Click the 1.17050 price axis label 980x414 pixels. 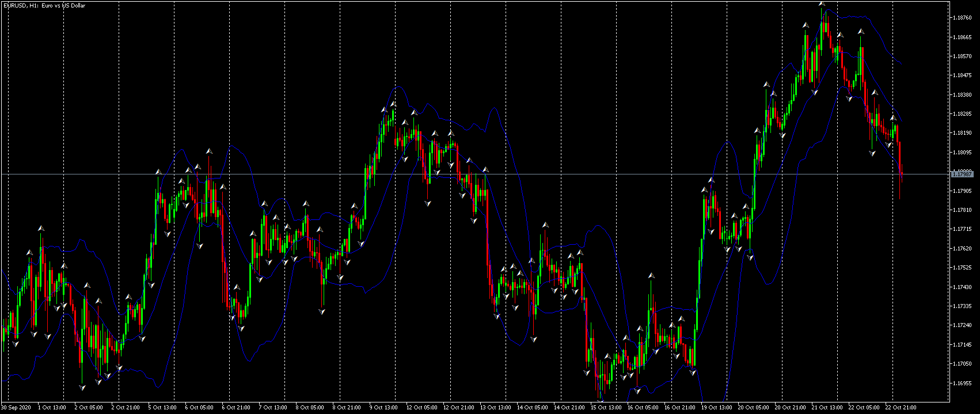963,364
